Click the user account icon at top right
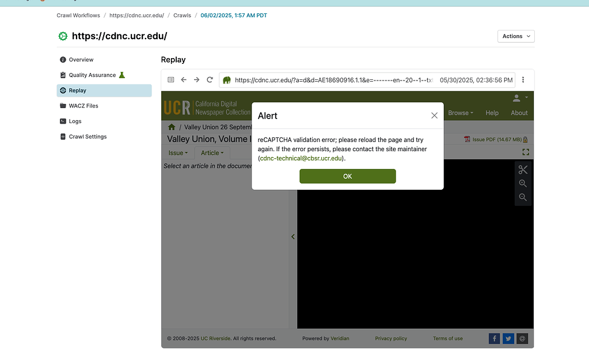The width and height of the screenshot is (589, 364). (x=516, y=98)
